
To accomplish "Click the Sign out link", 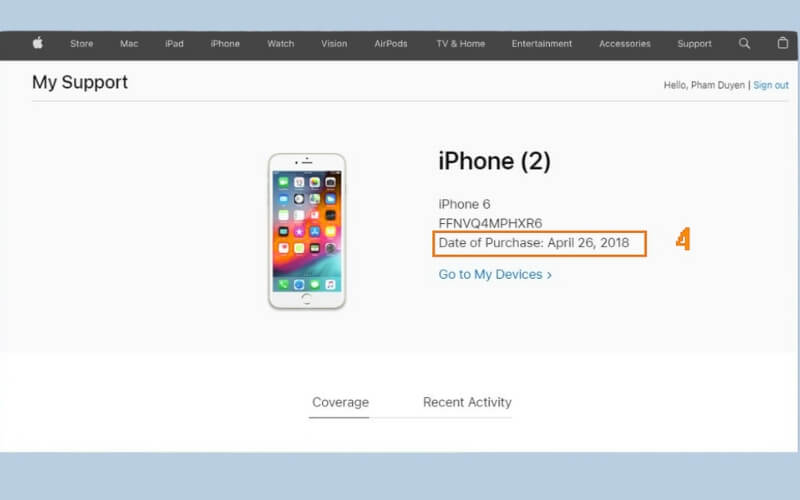I will pos(771,85).
